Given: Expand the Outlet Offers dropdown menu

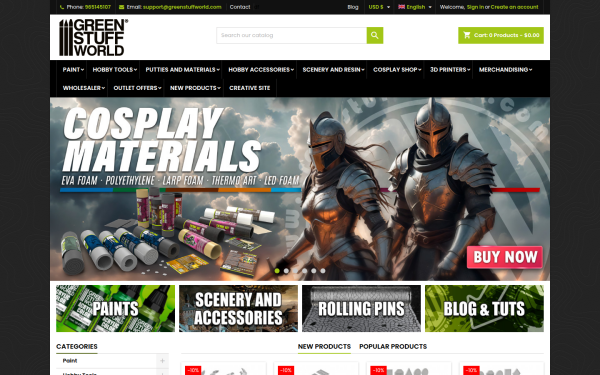Looking at the screenshot, I should pyautogui.click(x=137, y=88).
